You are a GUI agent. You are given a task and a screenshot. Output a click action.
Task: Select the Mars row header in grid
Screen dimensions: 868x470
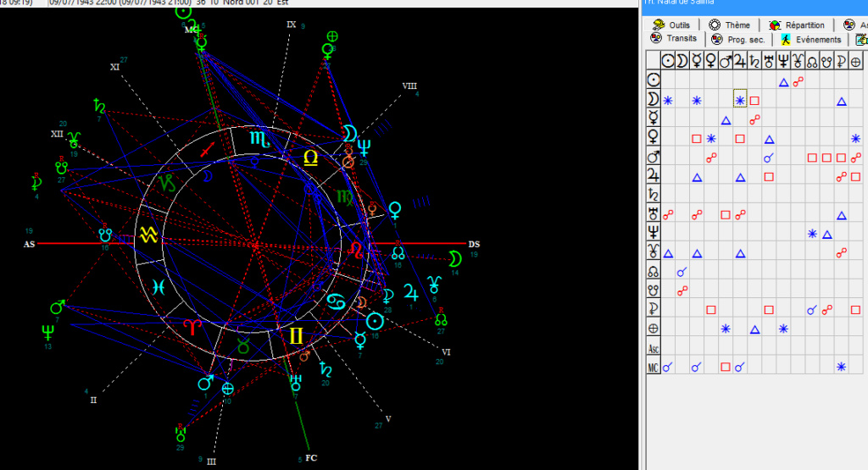654,156
